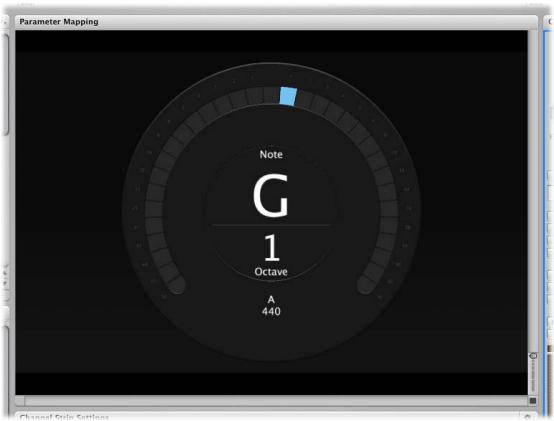The width and height of the screenshot is (554, 421).
Task: Click the "Note" label in the tuner
Action: pos(271,154)
